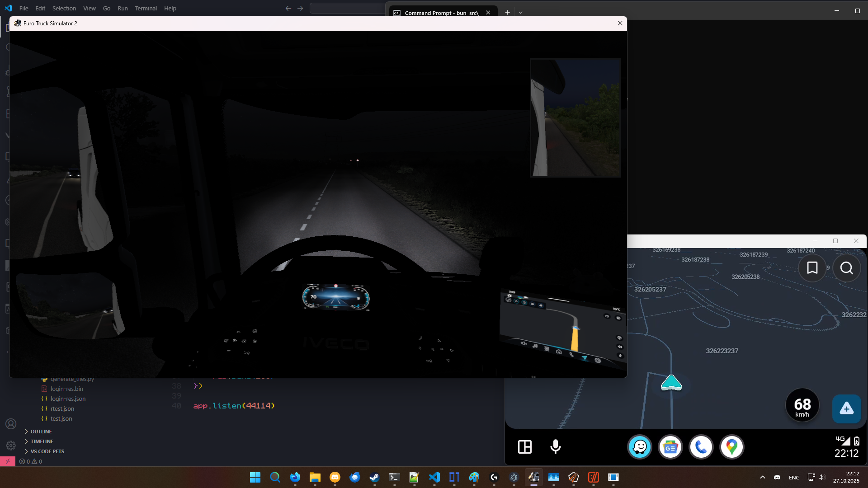The width and height of the screenshot is (868, 488).
Task: Open the File menu in VS Code
Action: (24, 8)
